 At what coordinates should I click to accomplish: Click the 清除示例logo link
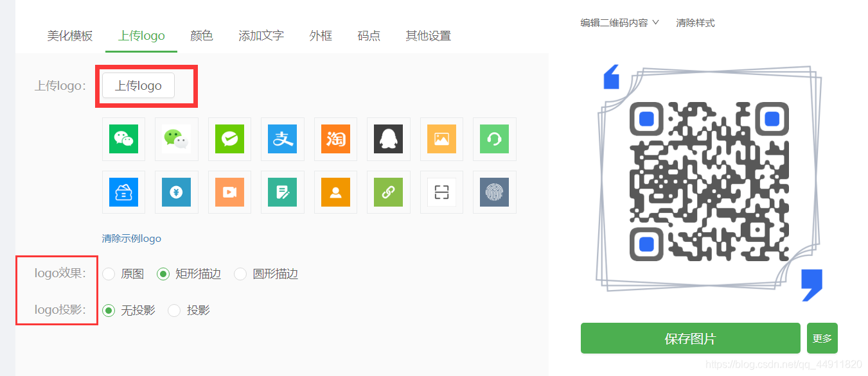[x=132, y=239]
